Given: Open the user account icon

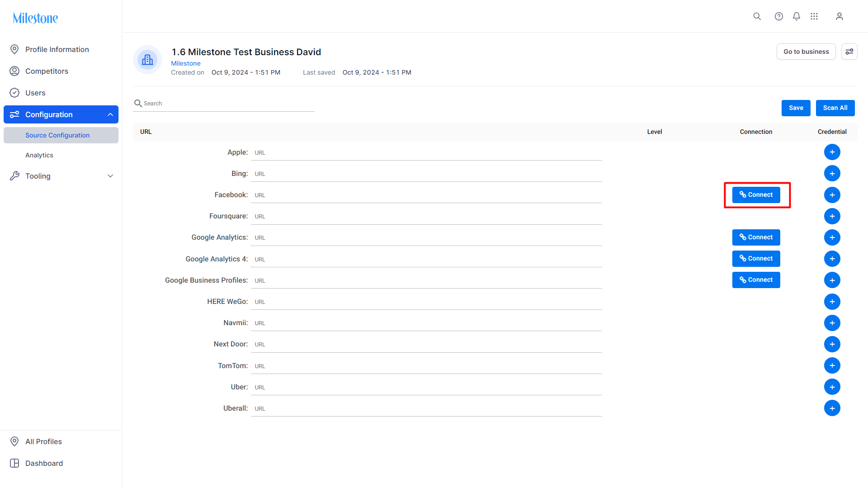Looking at the screenshot, I should click(840, 16).
